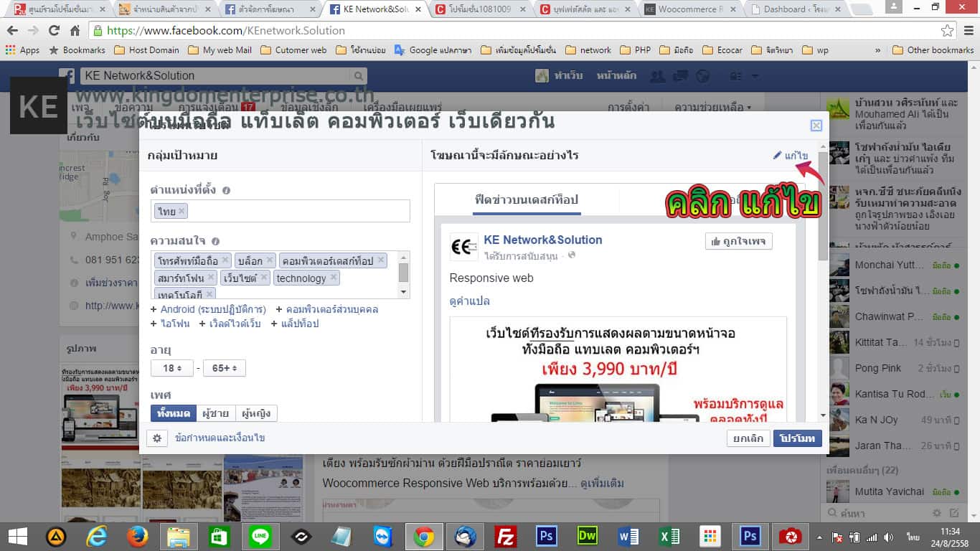Open the ทำเว็บ profile link
The width and height of the screenshot is (980, 551).
560,76
